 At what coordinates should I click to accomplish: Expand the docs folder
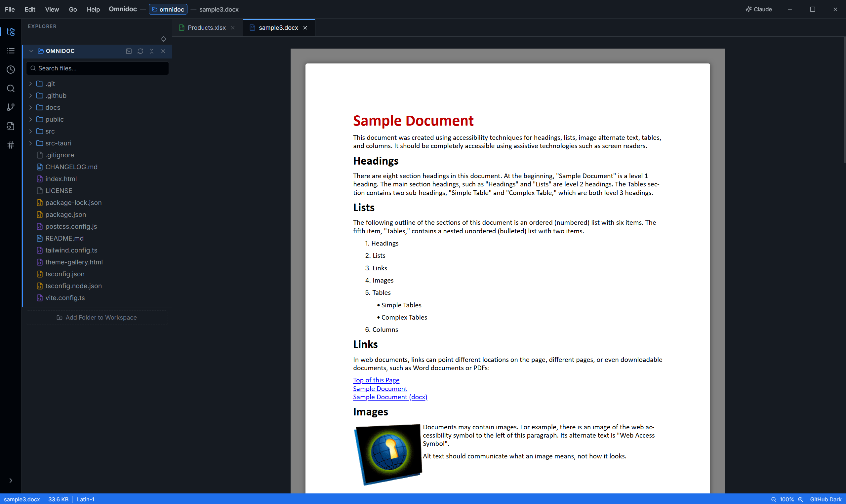click(x=30, y=107)
